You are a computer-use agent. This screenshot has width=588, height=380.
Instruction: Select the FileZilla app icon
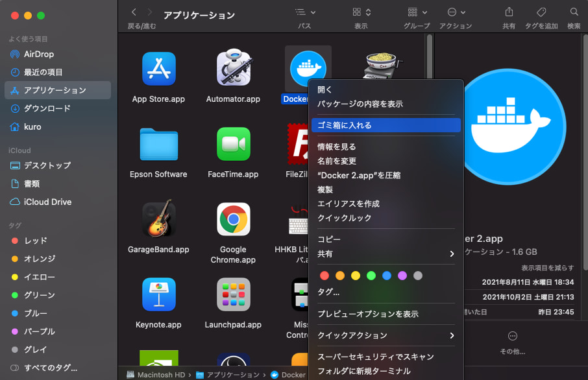coord(297,144)
